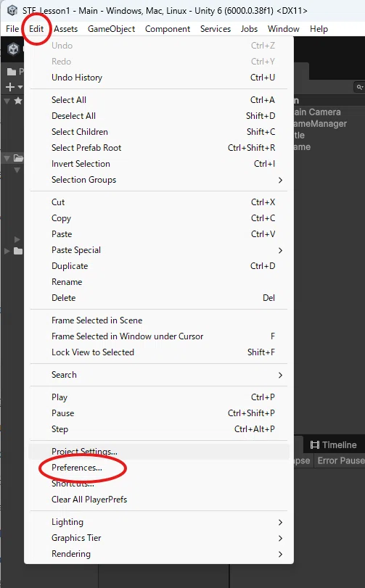Close the open Edit menu
Viewport: 365px width, 588px height.
pyautogui.click(x=36, y=29)
